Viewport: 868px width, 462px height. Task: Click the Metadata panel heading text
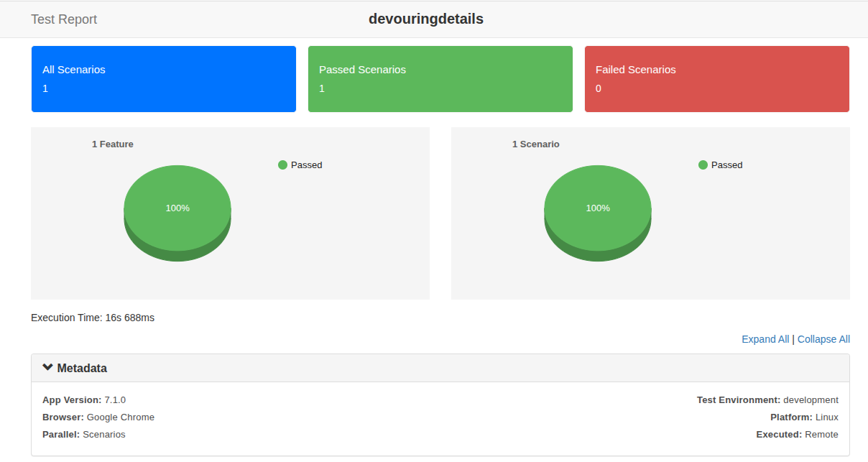pyautogui.click(x=82, y=368)
